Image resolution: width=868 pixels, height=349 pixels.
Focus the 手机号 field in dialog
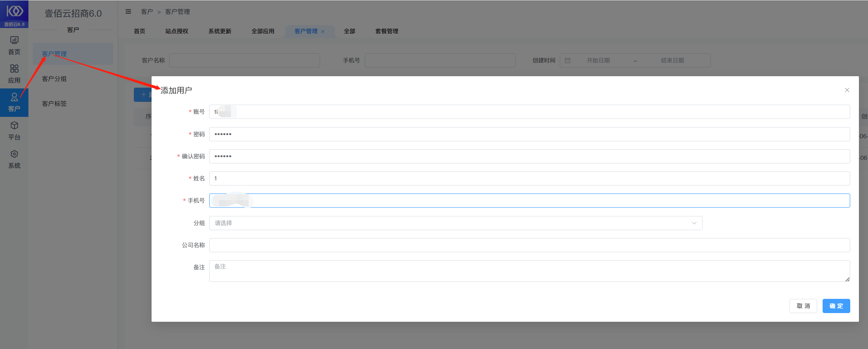(529, 201)
